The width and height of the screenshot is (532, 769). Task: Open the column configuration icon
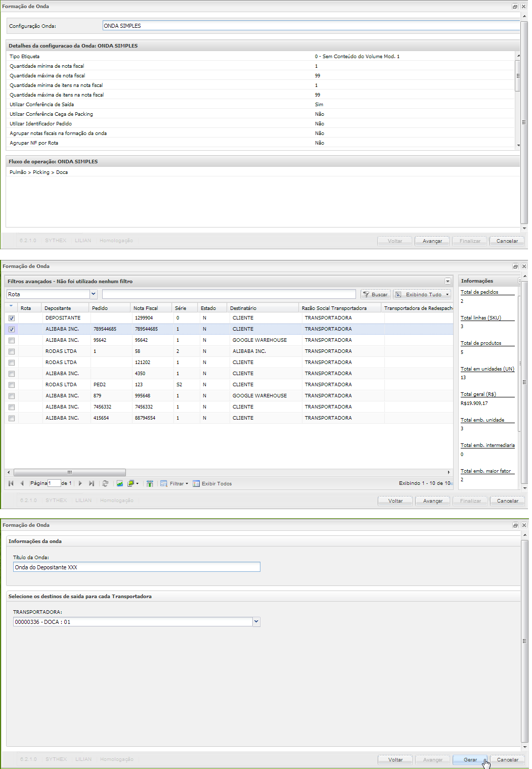(150, 483)
